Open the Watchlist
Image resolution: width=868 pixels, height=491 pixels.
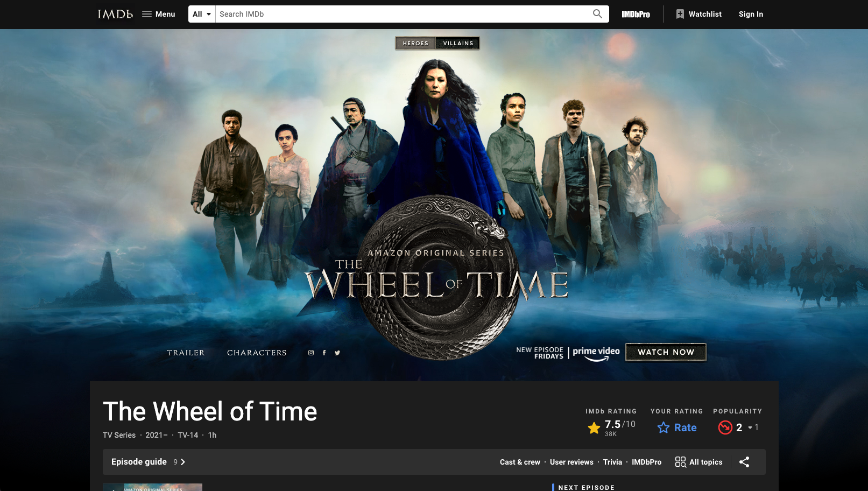[x=698, y=14]
